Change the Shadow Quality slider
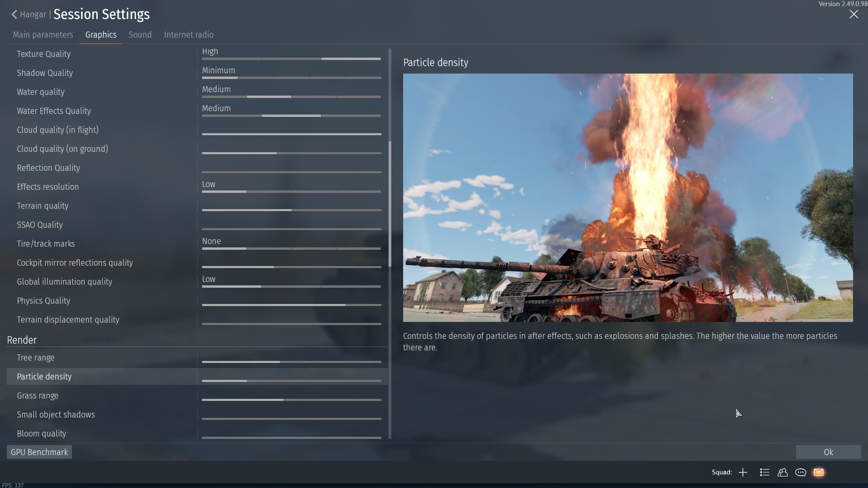This screenshot has width=868, height=488. [x=292, y=78]
